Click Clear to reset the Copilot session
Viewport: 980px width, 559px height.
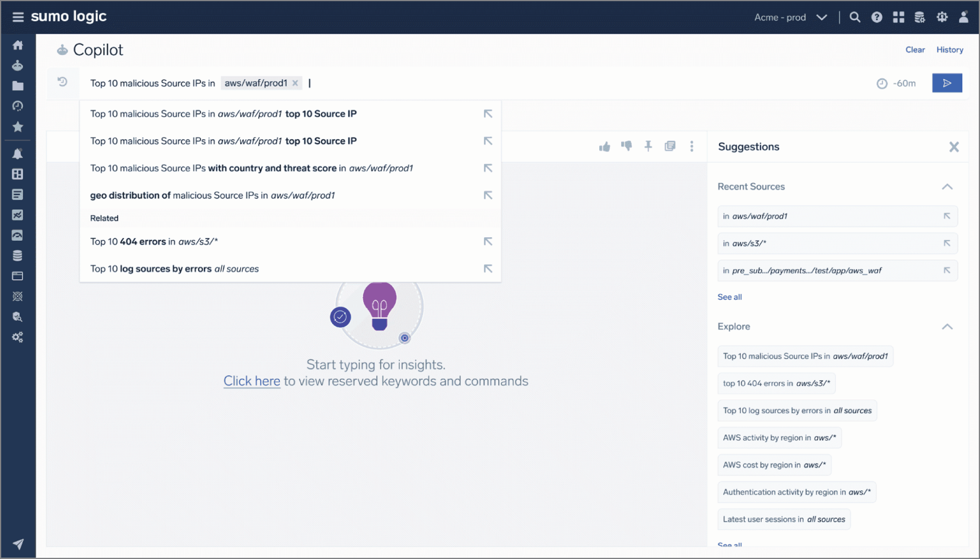coord(915,50)
